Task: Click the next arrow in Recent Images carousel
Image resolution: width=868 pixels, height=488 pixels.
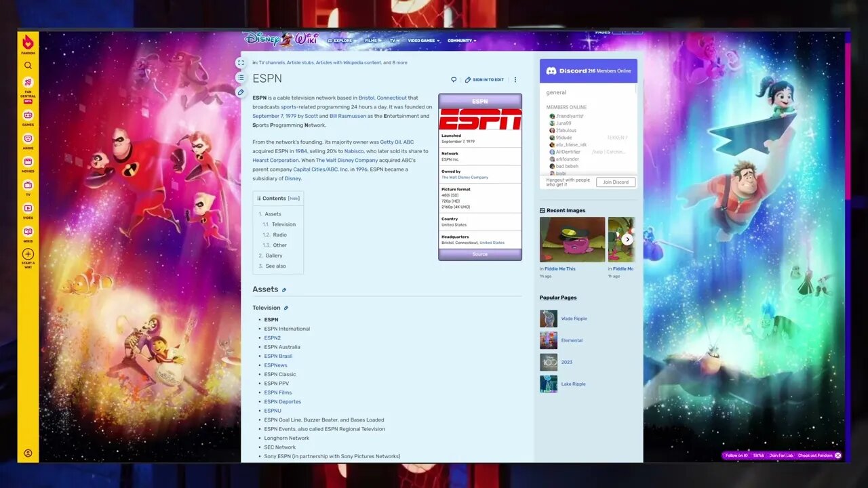Action: click(x=627, y=239)
